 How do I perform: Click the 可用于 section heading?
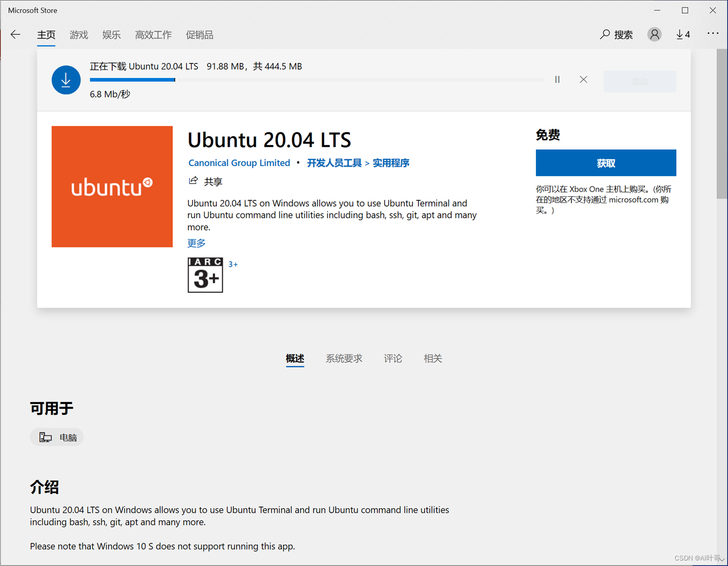pyautogui.click(x=52, y=408)
